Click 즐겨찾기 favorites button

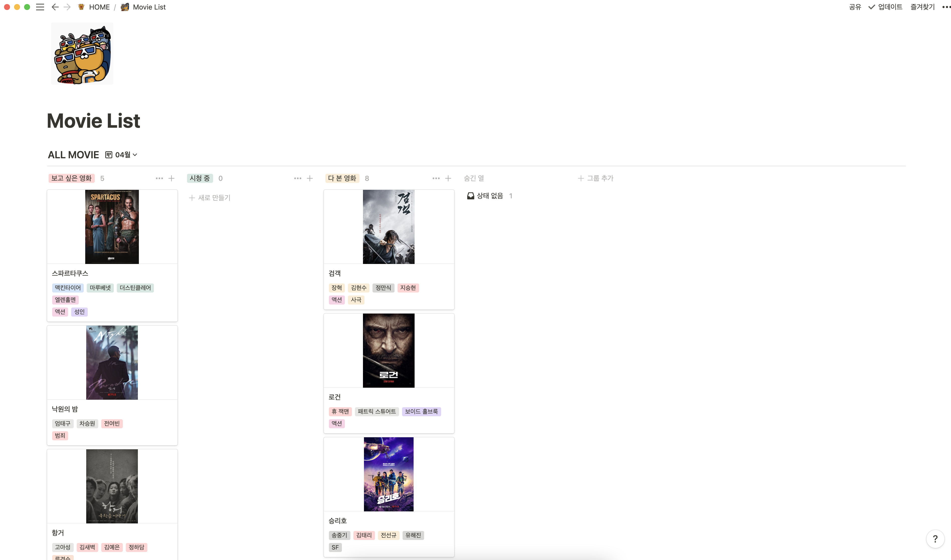coord(922,7)
